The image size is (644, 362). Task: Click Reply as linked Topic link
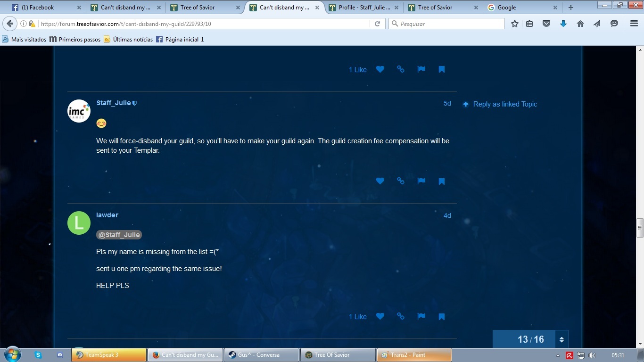pyautogui.click(x=505, y=104)
